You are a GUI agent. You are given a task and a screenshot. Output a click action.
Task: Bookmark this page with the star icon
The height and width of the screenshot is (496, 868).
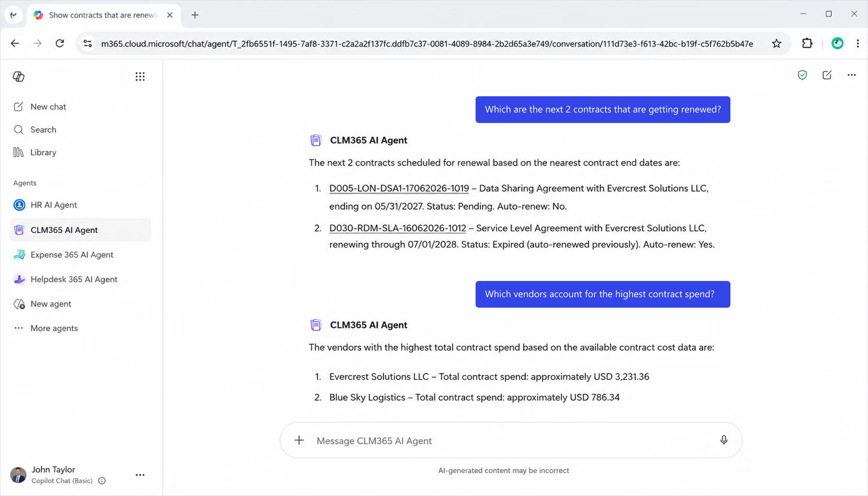776,43
